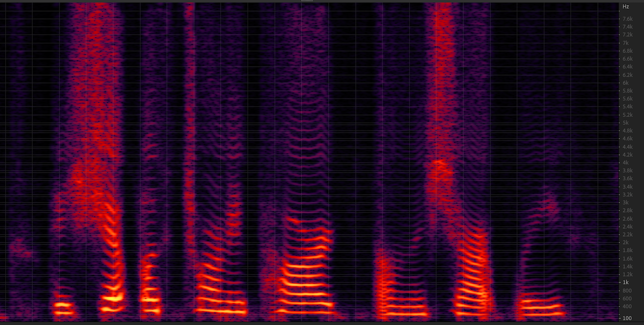Click the 3.8k frequency ruler label

(627, 171)
